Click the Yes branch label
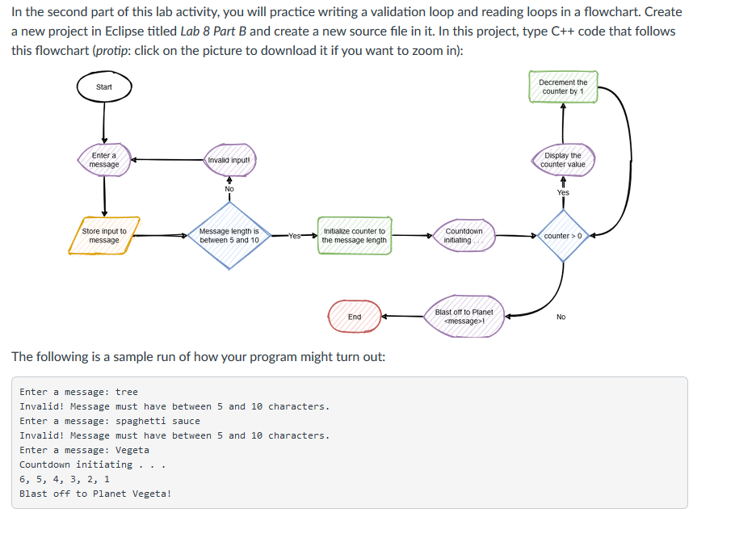 293,235
